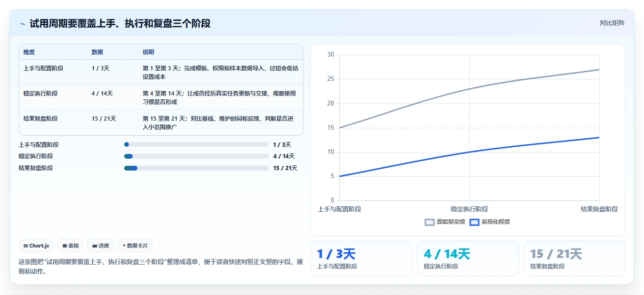The width and height of the screenshot is (644, 295).
Task: Click the 对比矩阵 label in header
Action: (x=612, y=23)
